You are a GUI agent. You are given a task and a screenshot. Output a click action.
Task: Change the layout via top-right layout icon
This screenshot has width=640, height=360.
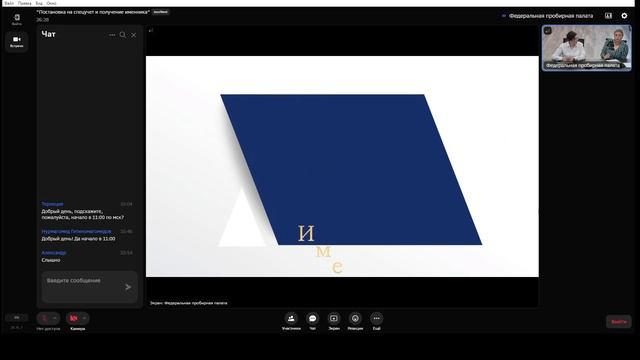[x=608, y=16]
